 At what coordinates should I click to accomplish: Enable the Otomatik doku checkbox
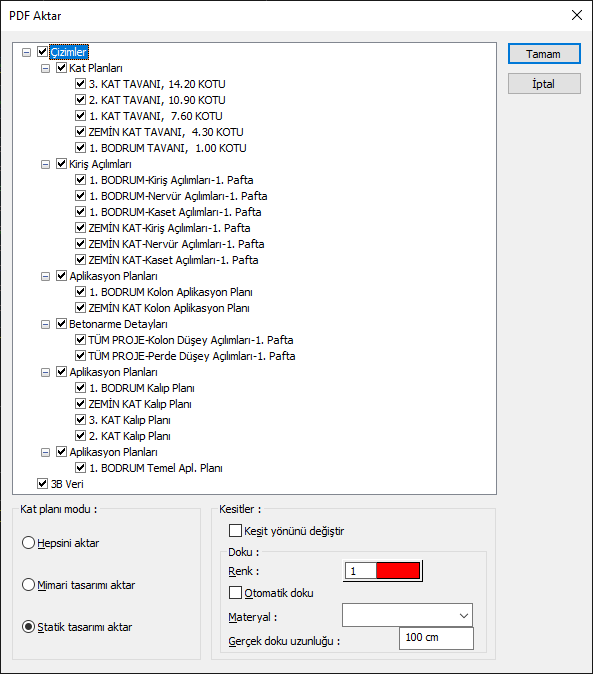(235, 593)
